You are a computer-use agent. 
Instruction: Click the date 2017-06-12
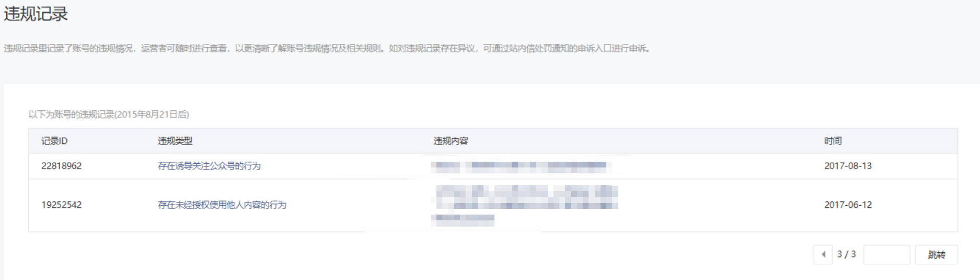(848, 205)
